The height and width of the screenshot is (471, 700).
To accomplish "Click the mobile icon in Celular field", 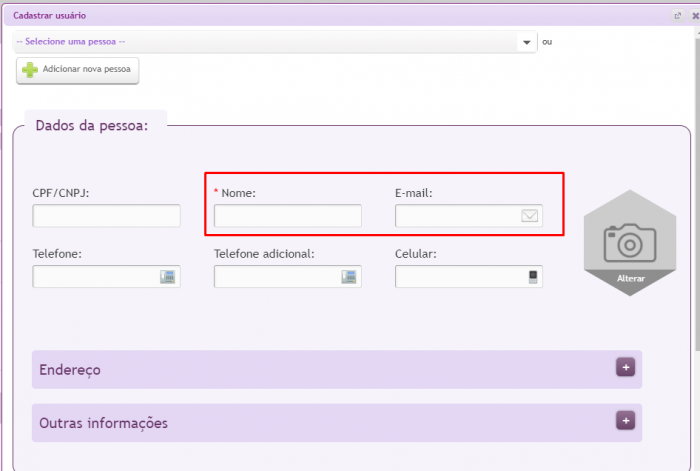I will 533,277.
